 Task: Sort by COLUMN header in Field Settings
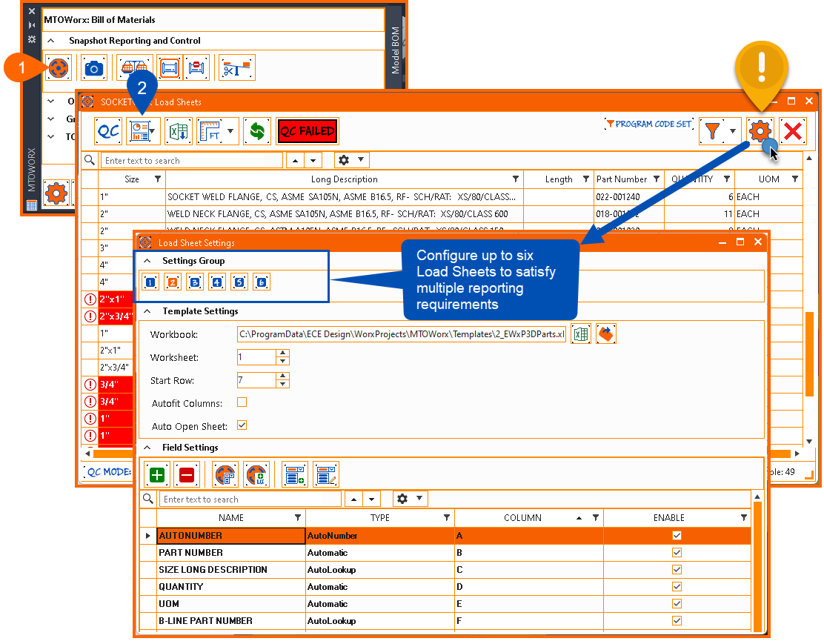(522, 518)
